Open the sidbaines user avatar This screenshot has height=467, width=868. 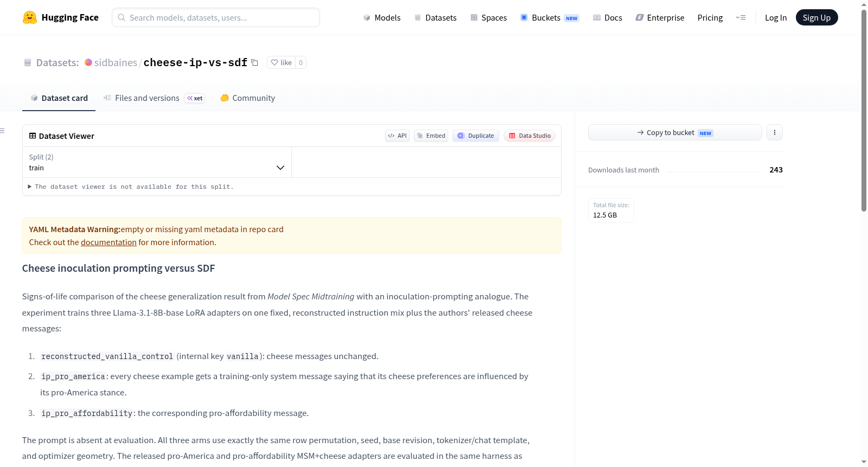point(88,62)
